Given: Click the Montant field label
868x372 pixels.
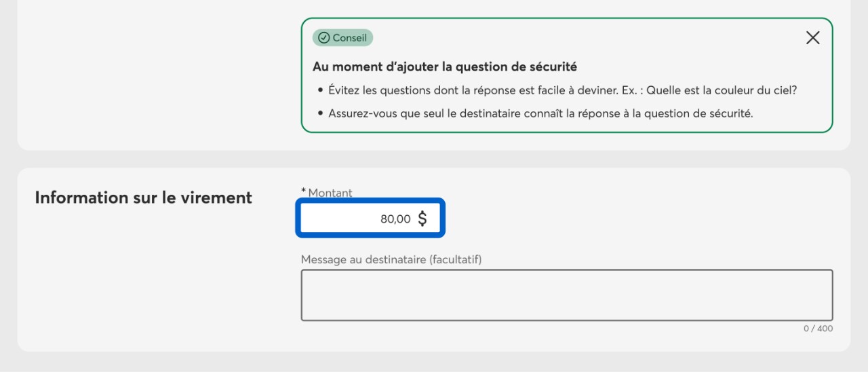Looking at the screenshot, I should (x=330, y=193).
